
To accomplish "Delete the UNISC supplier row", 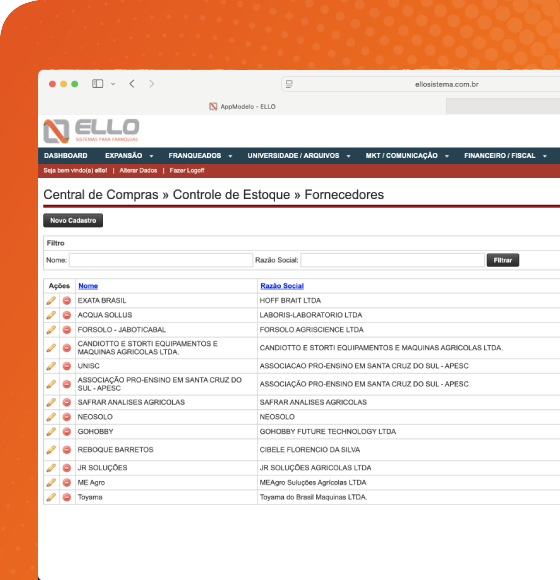I will 67,366.
